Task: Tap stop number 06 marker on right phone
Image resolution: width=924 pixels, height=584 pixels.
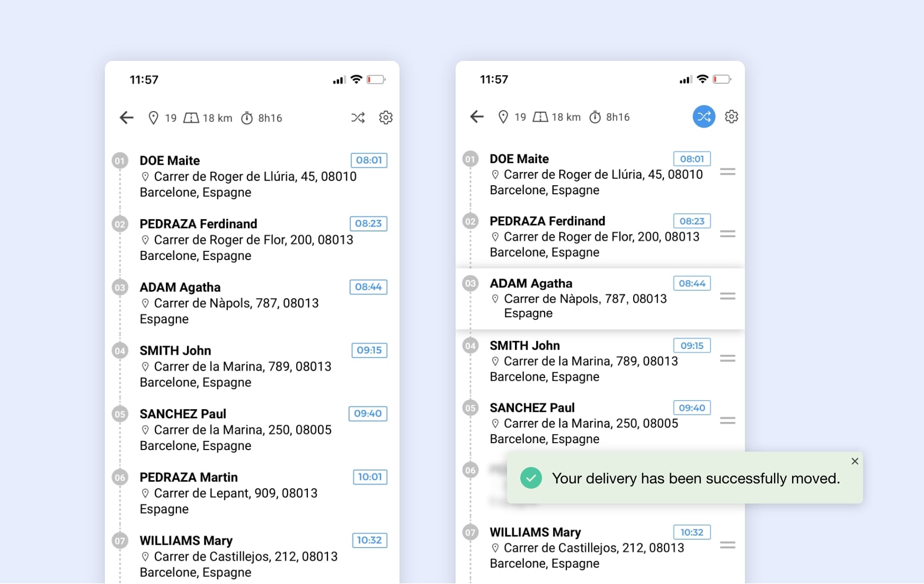Action: point(470,470)
